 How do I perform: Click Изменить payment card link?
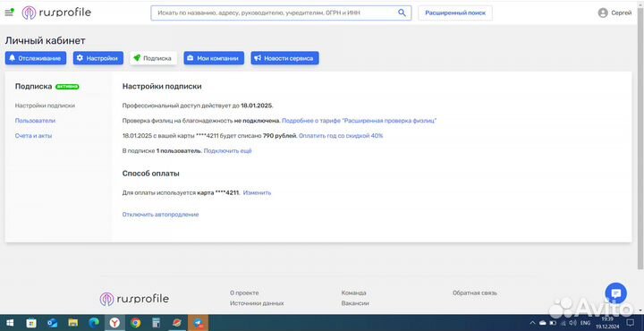click(x=257, y=192)
